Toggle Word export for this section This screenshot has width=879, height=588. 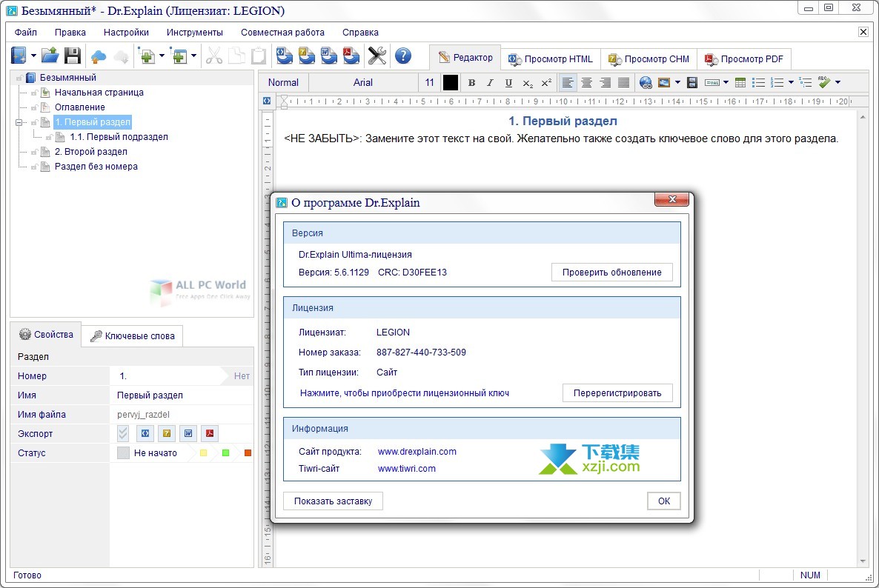[188, 433]
